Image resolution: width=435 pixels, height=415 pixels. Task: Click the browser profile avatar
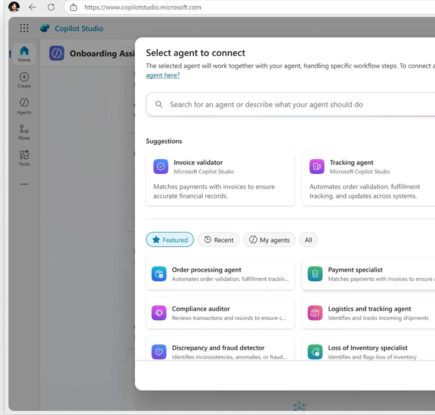14,7
